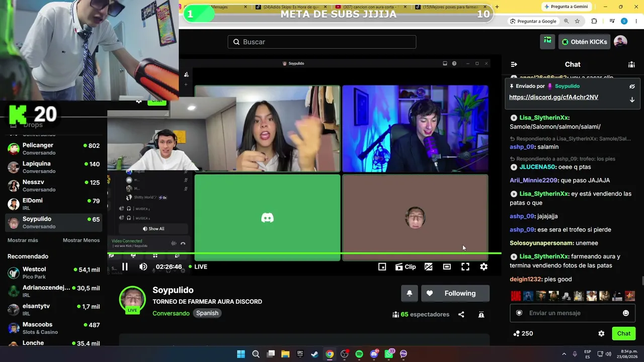Image resolution: width=644 pixels, height=362 pixels.
Task: Select the Spanish language tag
Action: tap(207, 313)
